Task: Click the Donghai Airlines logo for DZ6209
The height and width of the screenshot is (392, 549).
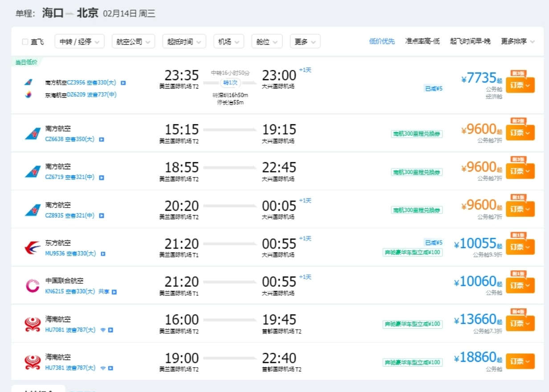Action: pyautogui.click(x=28, y=94)
